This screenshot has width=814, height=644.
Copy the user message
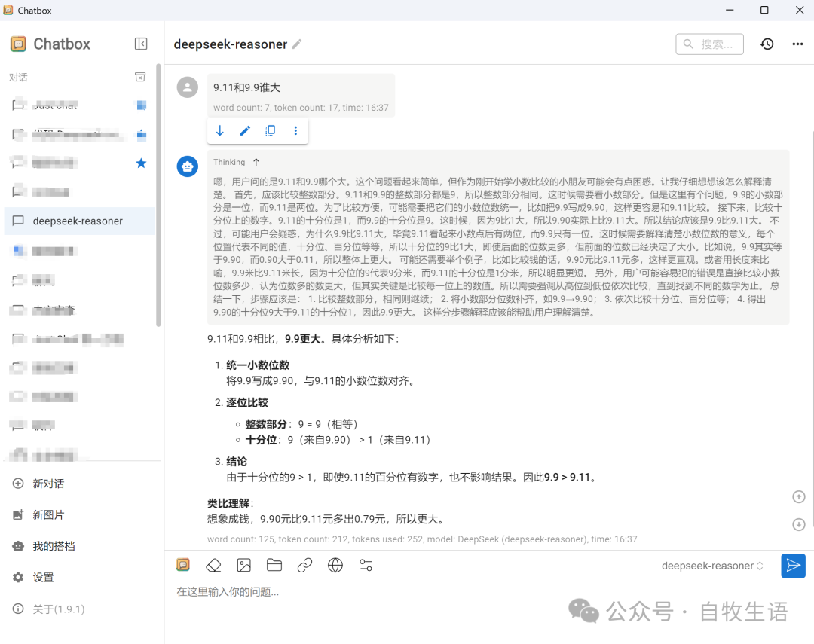[x=271, y=131]
